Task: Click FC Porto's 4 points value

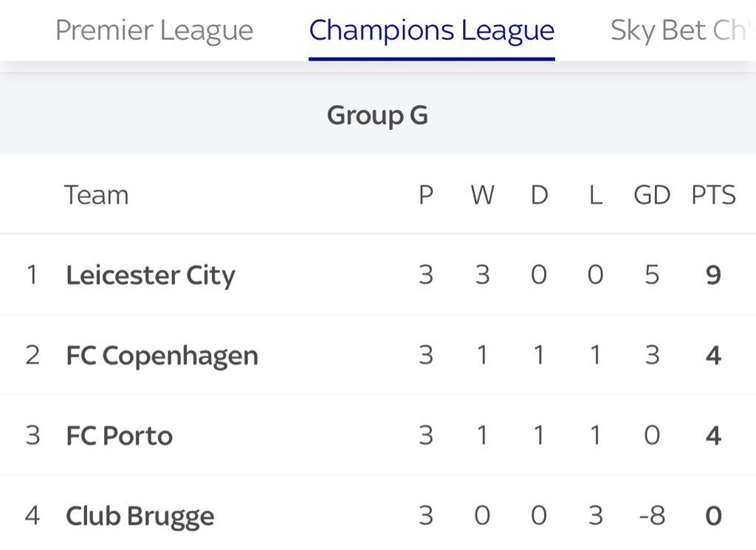Action: pos(714,436)
